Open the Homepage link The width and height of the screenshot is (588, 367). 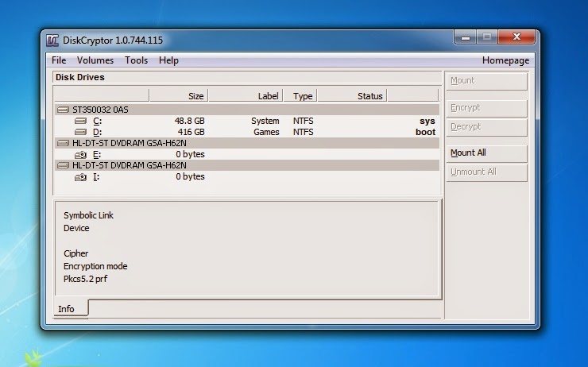(x=505, y=60)
